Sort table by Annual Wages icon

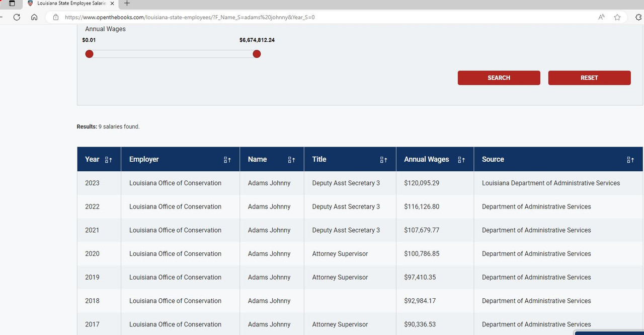tap(461, 160)
